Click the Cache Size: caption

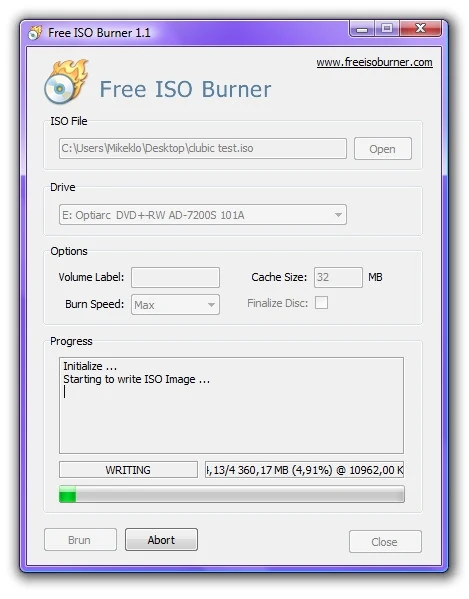[x=279, y=277]
